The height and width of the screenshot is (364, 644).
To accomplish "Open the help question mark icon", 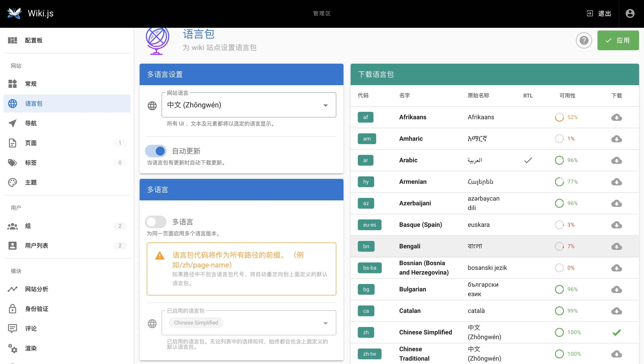I will [x=584, y=40].
